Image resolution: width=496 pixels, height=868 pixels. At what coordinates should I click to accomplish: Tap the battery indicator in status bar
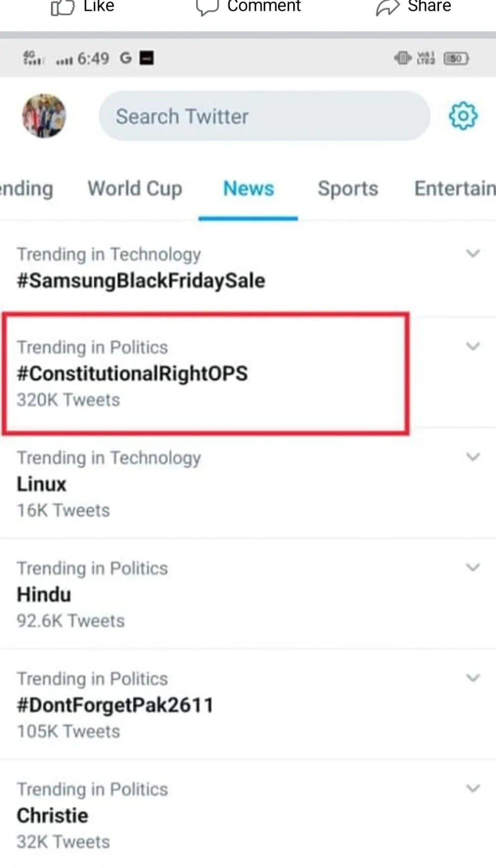(x=456, y=58)
